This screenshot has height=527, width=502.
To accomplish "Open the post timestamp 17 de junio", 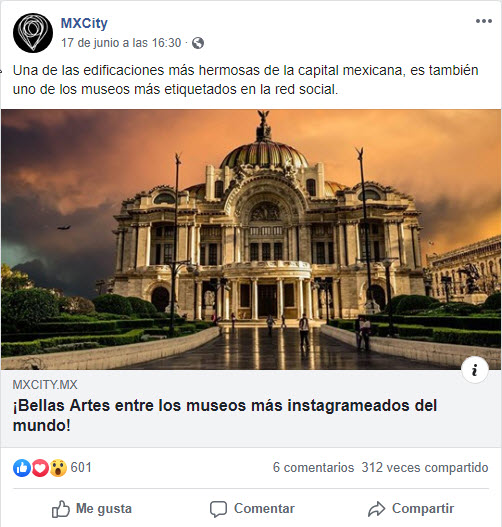I will (x=121, y=43).
